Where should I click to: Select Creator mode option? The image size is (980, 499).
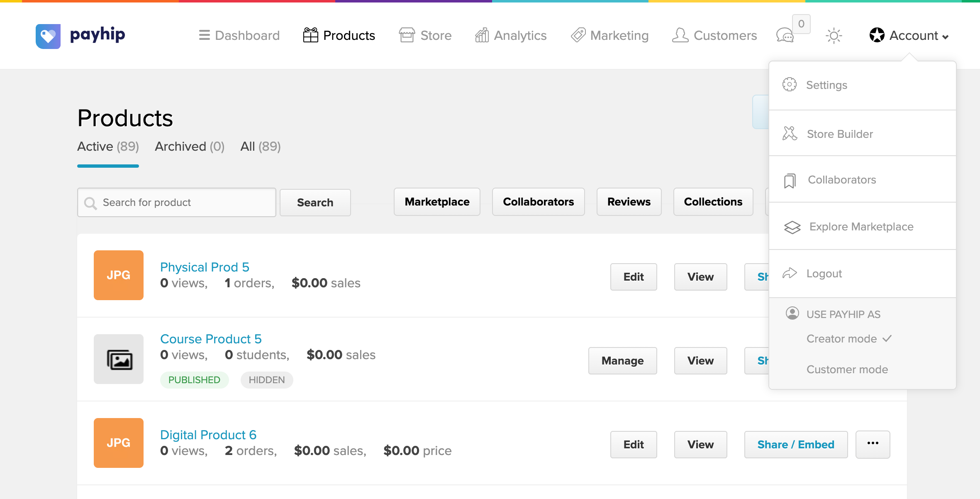pyautogui.click(x=848, y=339)
